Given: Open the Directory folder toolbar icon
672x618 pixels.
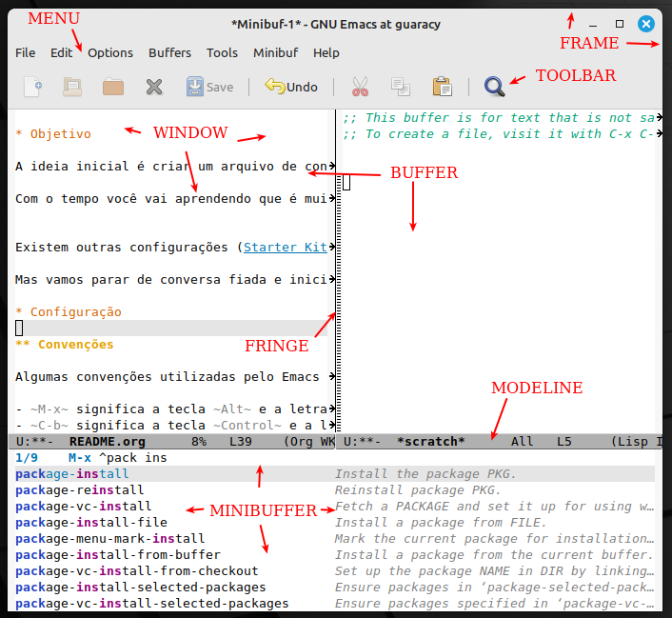Looking at the screenshot, I should (x=113, y=87).
